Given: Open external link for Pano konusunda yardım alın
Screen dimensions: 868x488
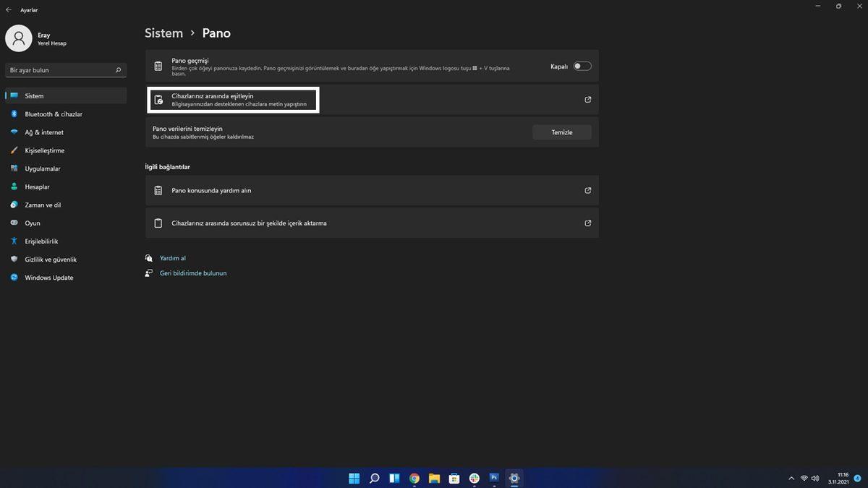Looking at the screenshot, I should click(x=587, y=190).
